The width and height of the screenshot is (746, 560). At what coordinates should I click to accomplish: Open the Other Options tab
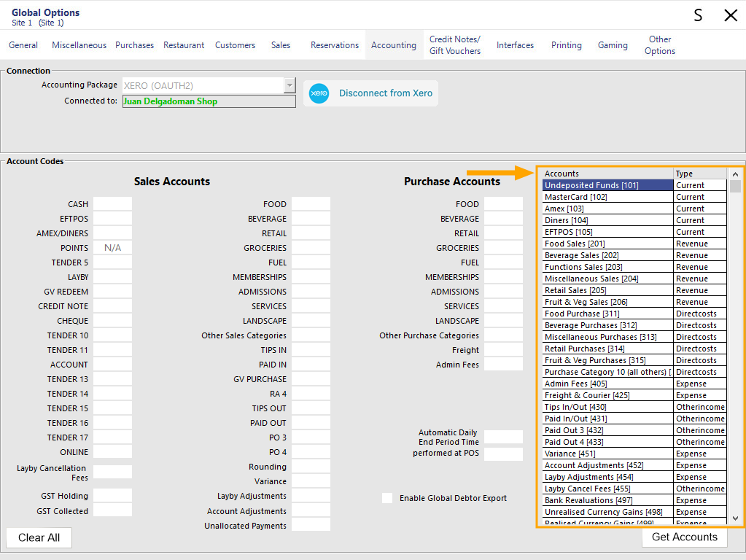point(660,45)
